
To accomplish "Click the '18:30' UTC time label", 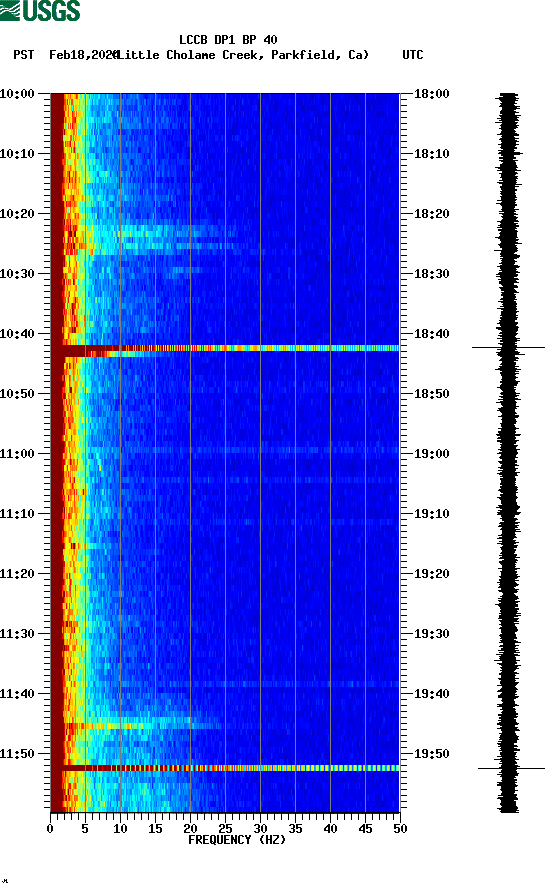I will pos(432,274).
